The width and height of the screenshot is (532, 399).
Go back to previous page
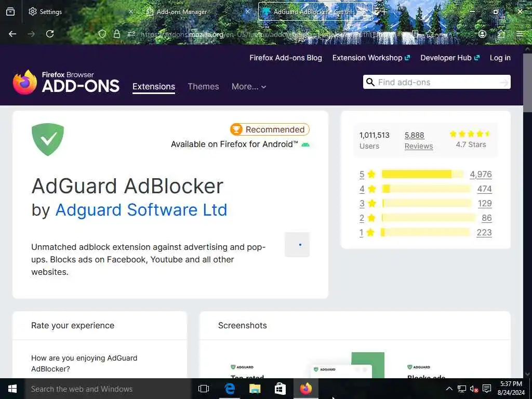click(12, 34)
